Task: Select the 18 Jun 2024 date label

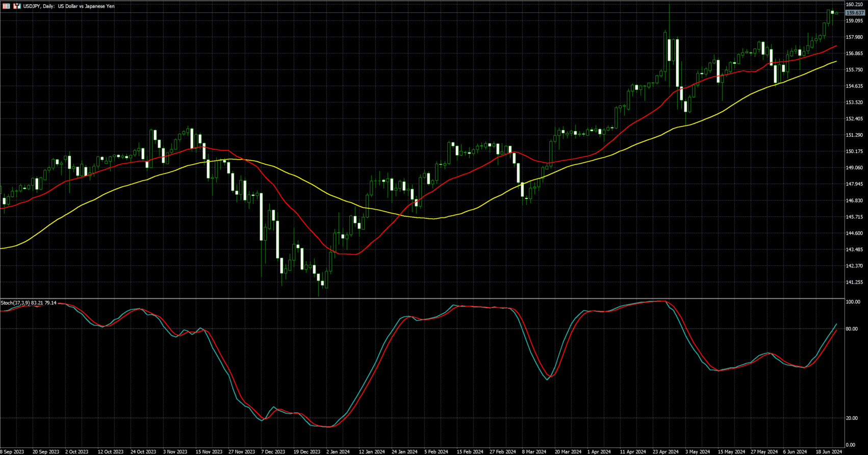Action: pyautogui.click(x=829, y=451)
